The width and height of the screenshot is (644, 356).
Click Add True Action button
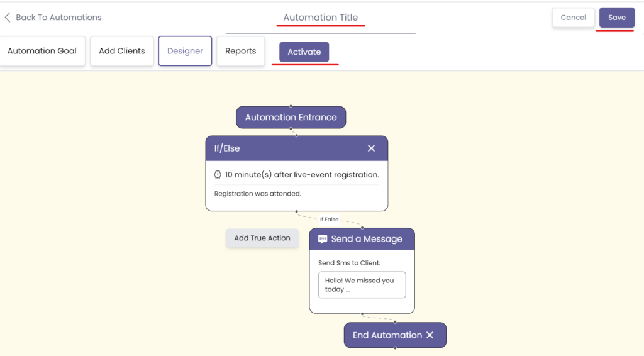(262, 238)
